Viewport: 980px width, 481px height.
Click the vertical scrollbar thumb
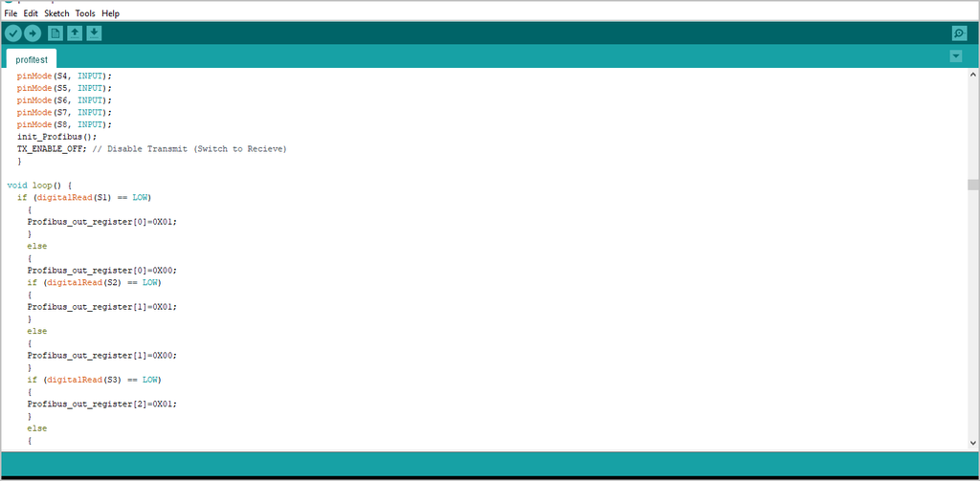pyautogui.click(x=973, y=185)
